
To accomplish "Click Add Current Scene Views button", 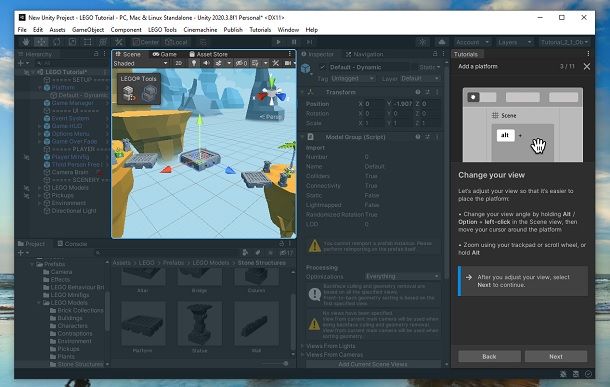I will point(373,364).
